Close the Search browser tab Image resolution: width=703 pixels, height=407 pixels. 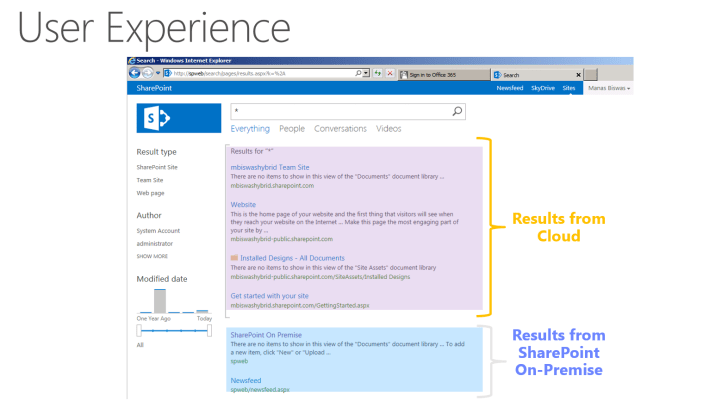coord(578,74)
